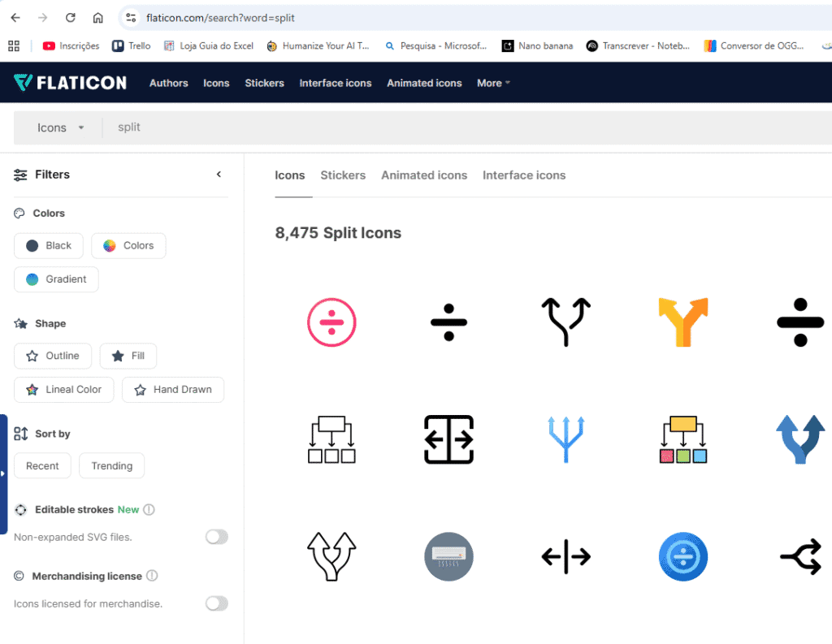Viewport: 832px width, 644px height.
Task: Choose the Gradient color filter
Action: 56,279
